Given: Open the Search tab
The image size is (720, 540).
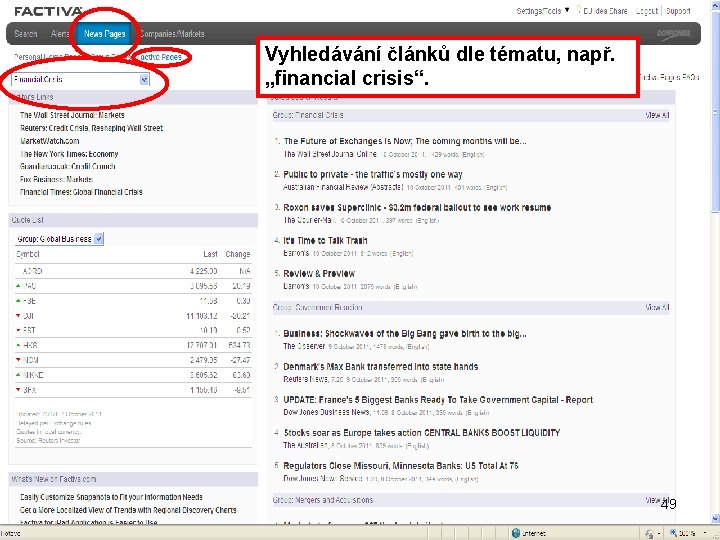Looking at the screenshot, I should (x=25, y=34).
